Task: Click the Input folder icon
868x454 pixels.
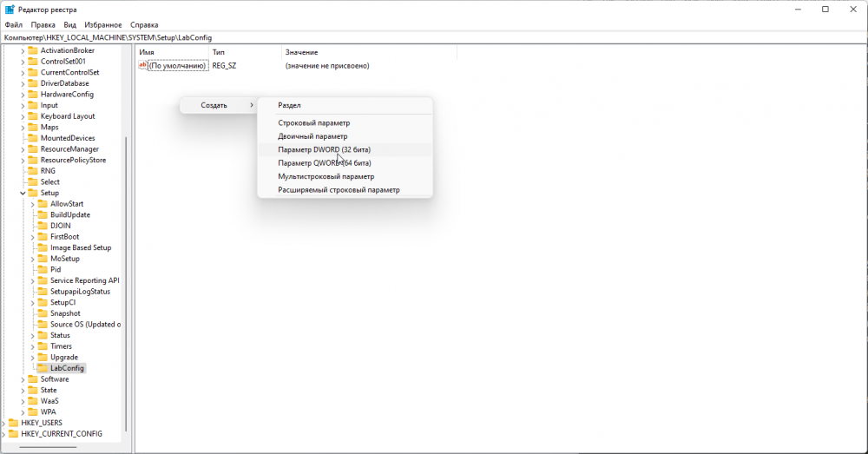Action: point(33,105)
